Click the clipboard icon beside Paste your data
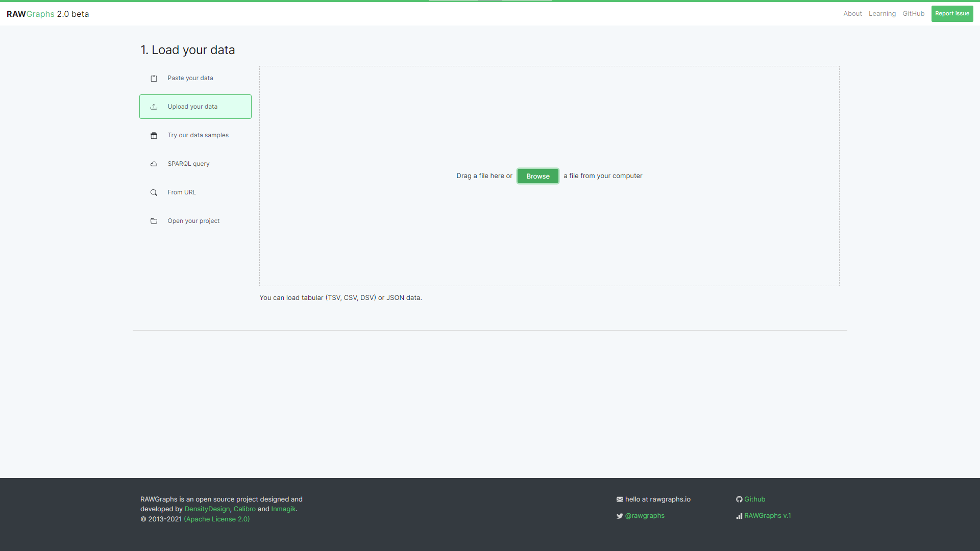Viewport: 980px width, 551px height. tap(154, 78)
